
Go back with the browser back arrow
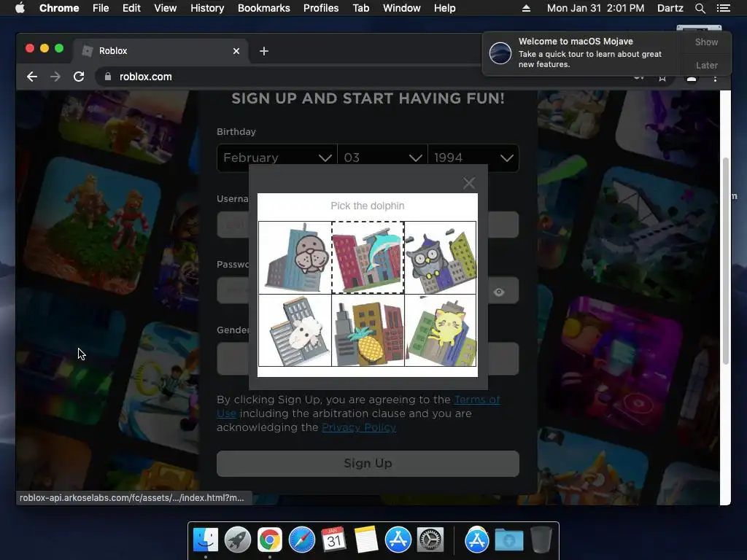pyautogui.click(x=32, y=77)
